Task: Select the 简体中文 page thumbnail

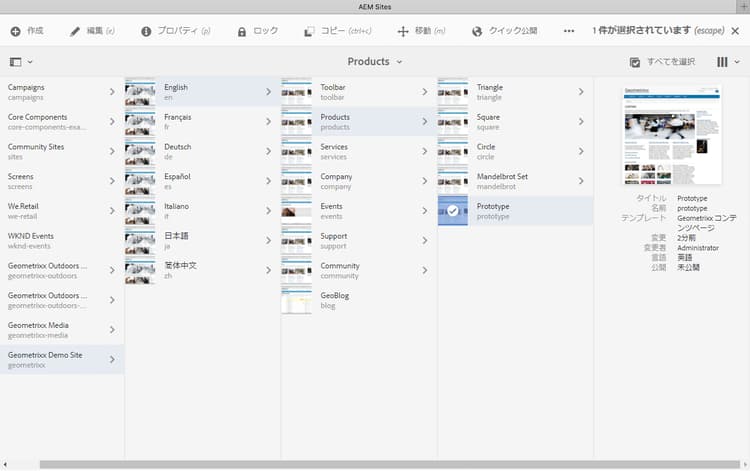Action: 140,270
